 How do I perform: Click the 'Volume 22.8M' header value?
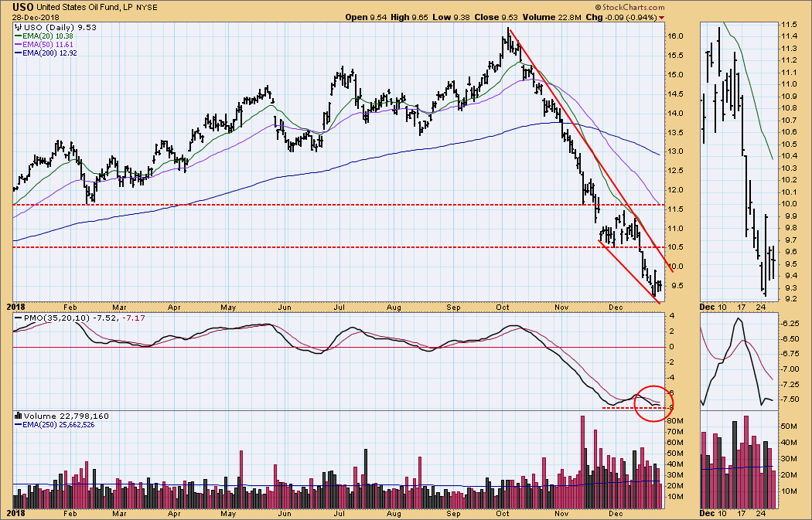click(552, 17)
